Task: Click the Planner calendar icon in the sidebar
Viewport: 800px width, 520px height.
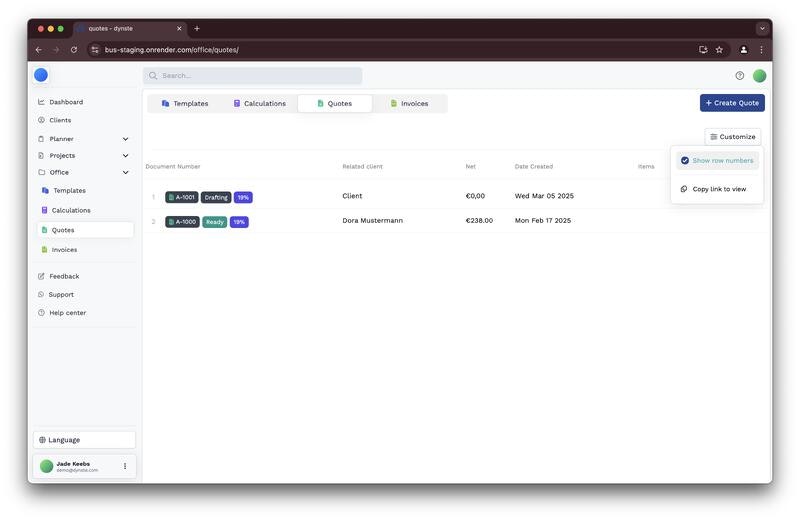Action: click(x=41, y=139)
